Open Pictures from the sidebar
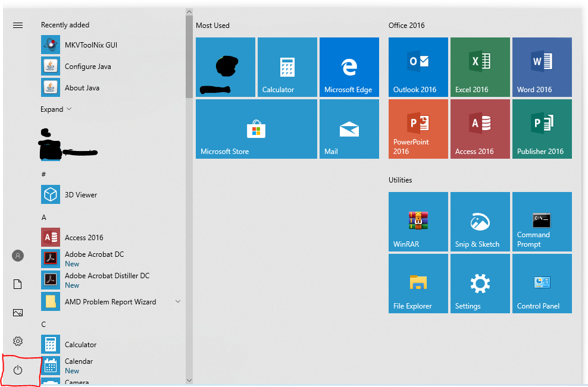This screenshot has height=387, width=588. pos(18,313)
